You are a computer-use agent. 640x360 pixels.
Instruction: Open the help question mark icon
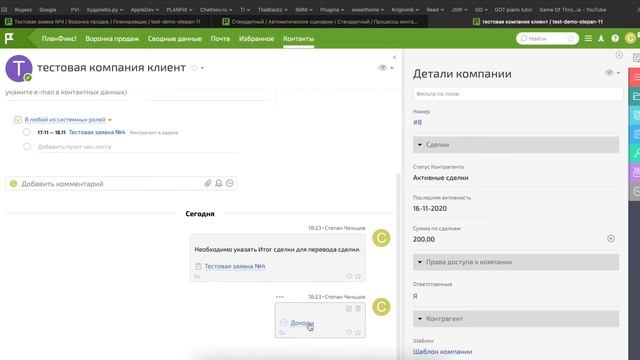pos(615,38)
